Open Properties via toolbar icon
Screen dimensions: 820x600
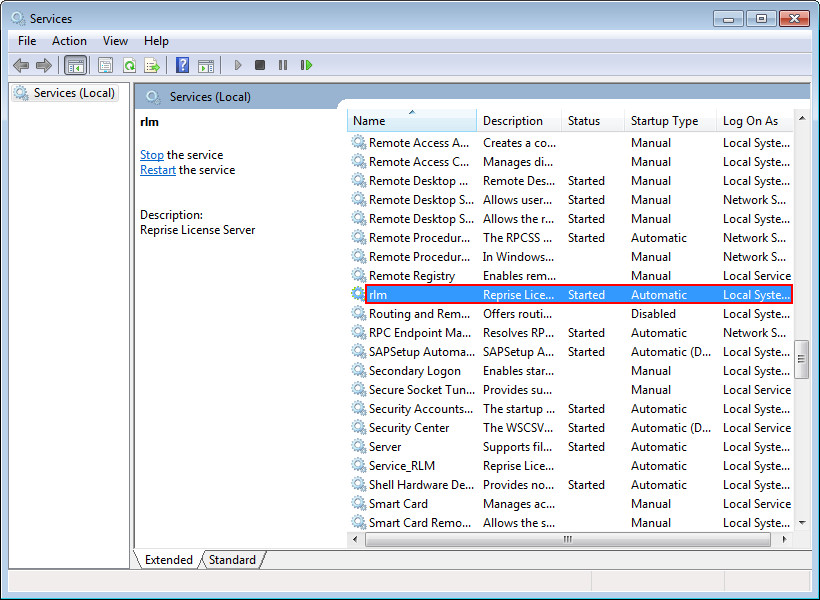[x=105, y=65]
